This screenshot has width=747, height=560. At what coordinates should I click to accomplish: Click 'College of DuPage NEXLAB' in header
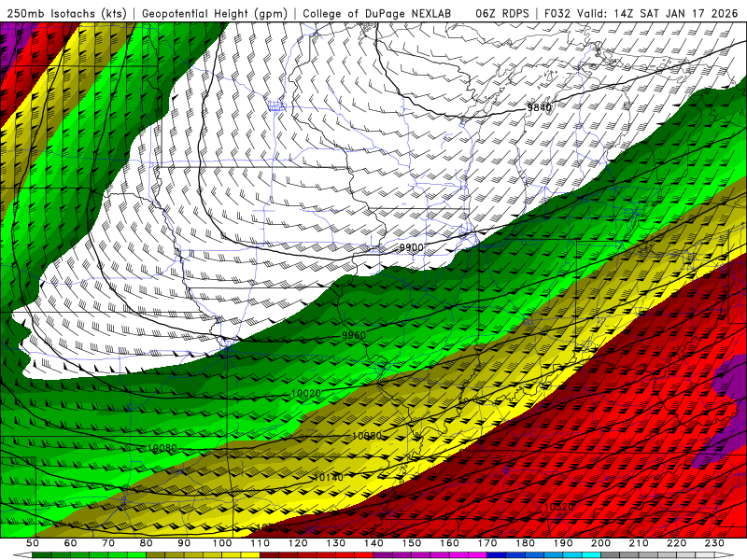click(377, 13)
